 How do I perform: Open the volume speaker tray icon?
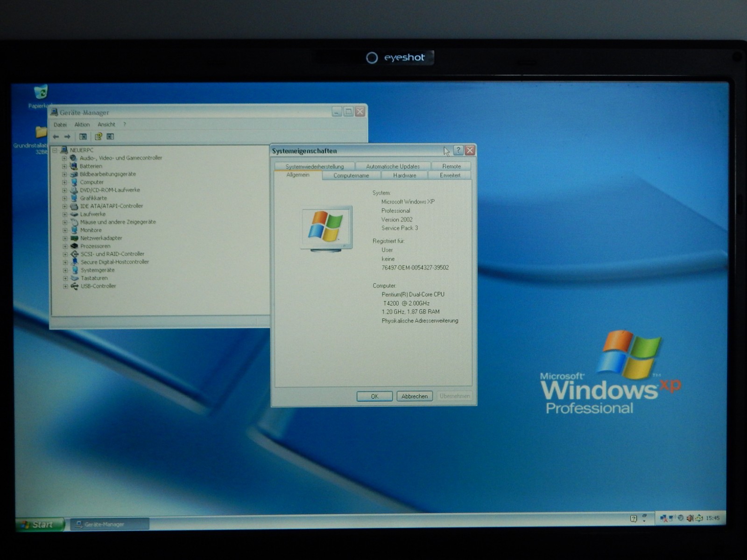690,518
